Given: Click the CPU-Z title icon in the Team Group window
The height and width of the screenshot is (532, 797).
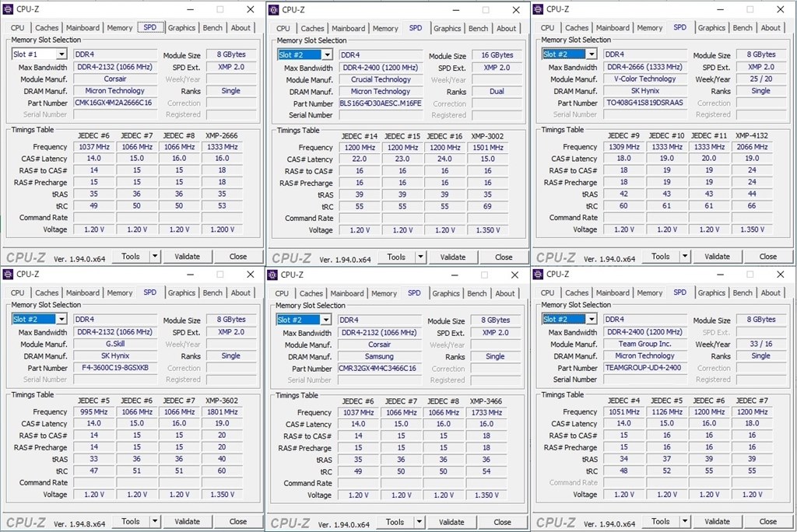Looking at the screenshot, I should (x=538, y=275).
